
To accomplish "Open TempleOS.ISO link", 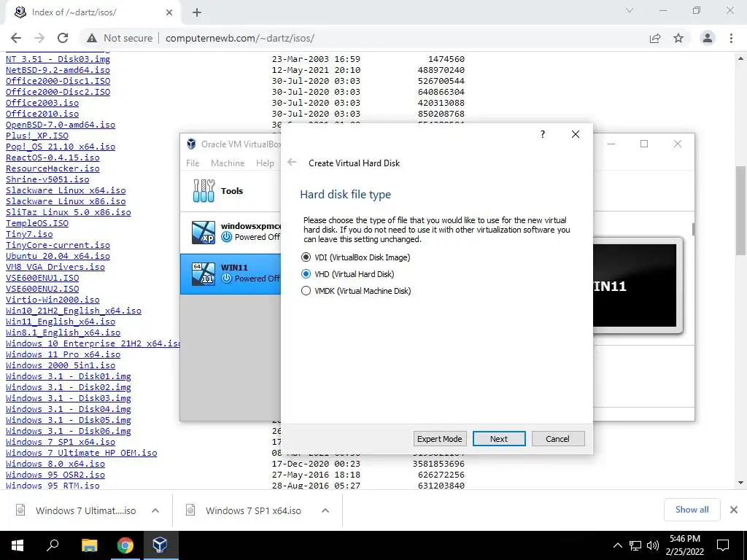I will (36, 223).
